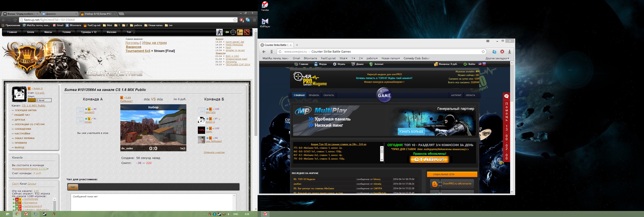Open bookmark folder 2 in Yandex browser
The height and width of the screenshot is (217, 644).
(360, 58)
